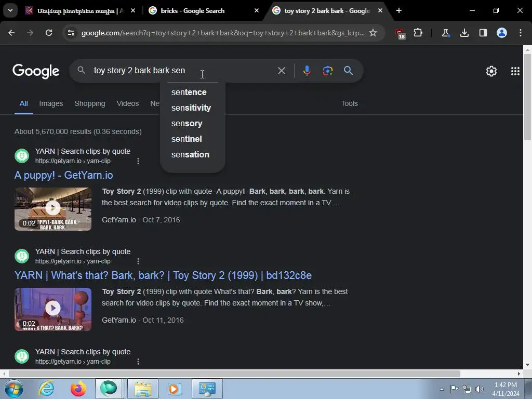Choose the 'sentinel' suggestion
Screen dimensions: 532x399
coord(192,139)
